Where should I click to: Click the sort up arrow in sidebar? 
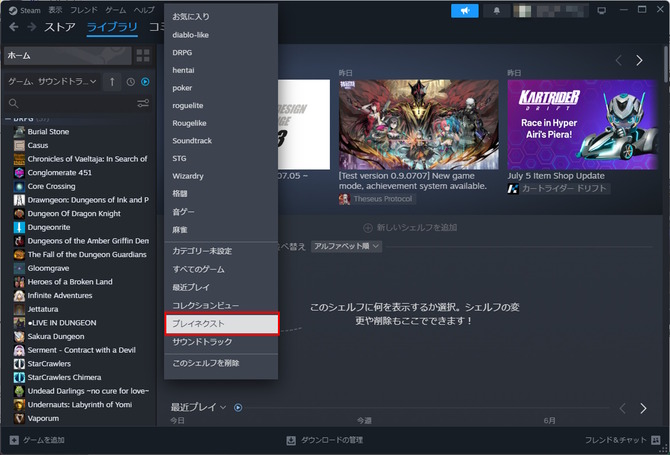click(112, 81)
